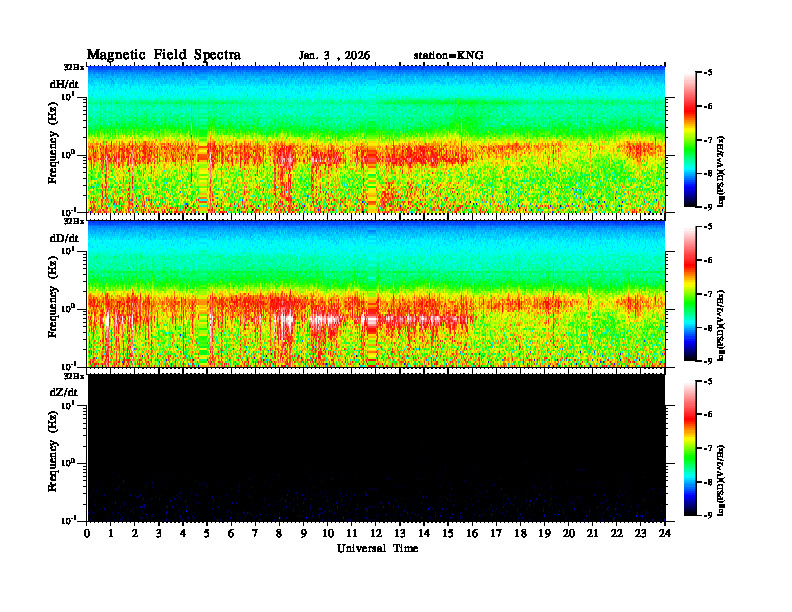Click the 10^1 frequency tick of dH/dt panel

coord(68,96)
